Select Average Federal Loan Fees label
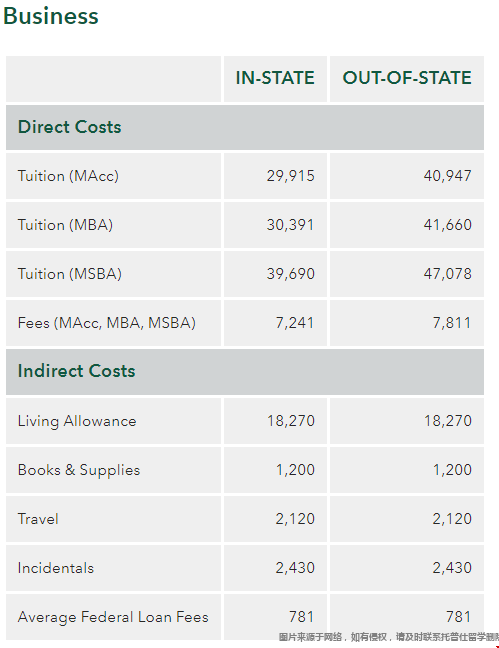Viewport: 499px width, 648px height. pyautogui.click(x=113, y=617)
